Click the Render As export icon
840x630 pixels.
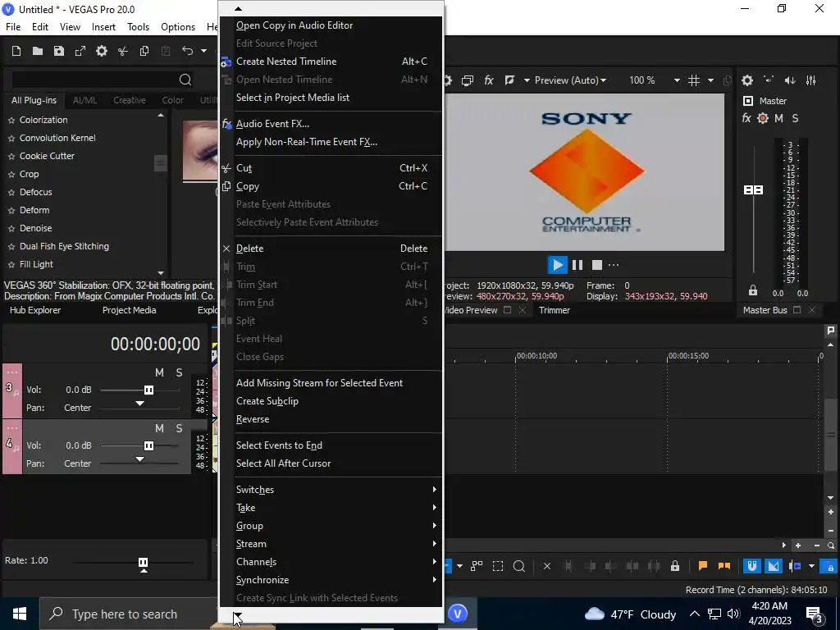(80, 51)
